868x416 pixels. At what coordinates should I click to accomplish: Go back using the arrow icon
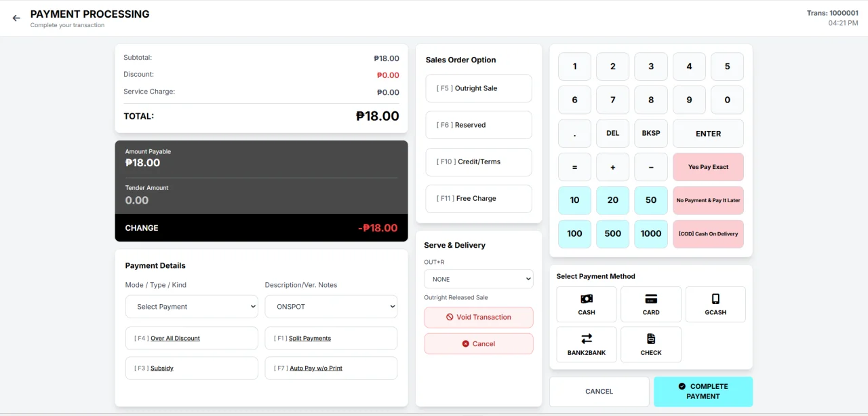click(x=16, y=18)
